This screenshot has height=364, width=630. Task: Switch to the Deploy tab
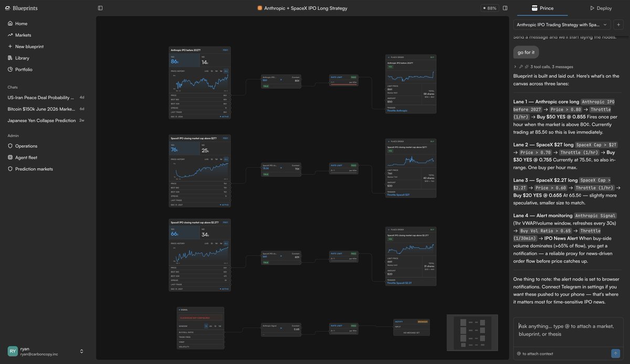click(x=601, y=8)
